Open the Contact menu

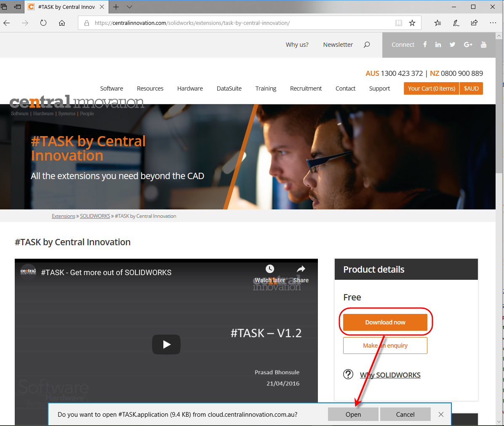pyautogui.click(x=346, y=88)
